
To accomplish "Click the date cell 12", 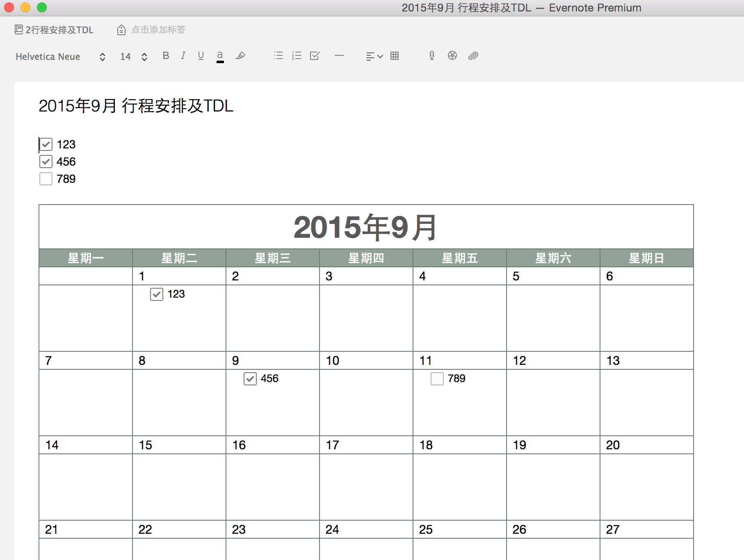I will coord(553,361).
